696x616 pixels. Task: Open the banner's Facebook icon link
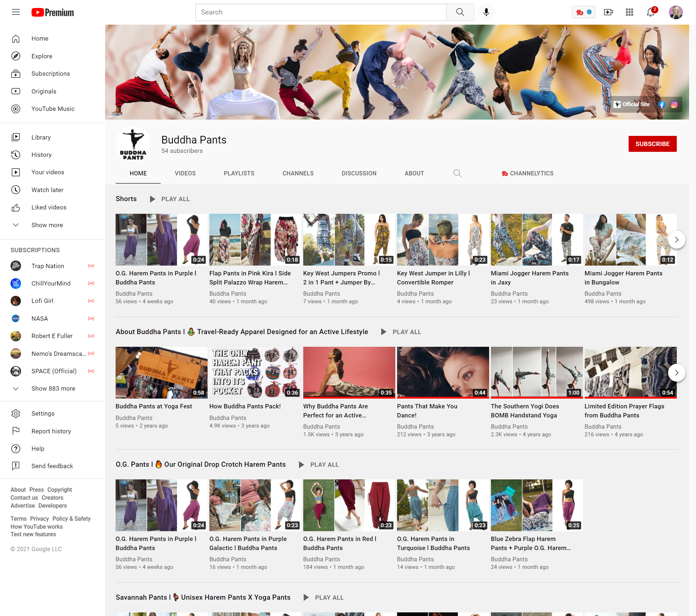click(662, 105)
